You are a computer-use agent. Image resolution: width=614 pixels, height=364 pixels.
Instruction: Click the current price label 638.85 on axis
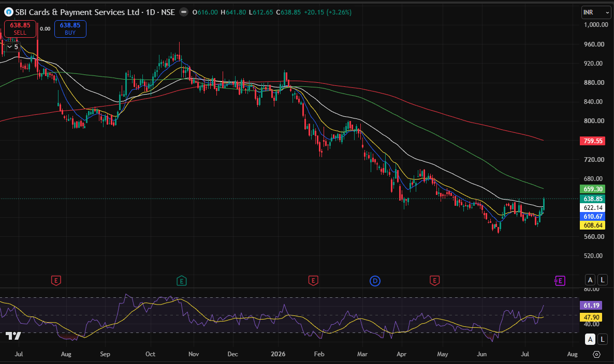click(592, 199)
